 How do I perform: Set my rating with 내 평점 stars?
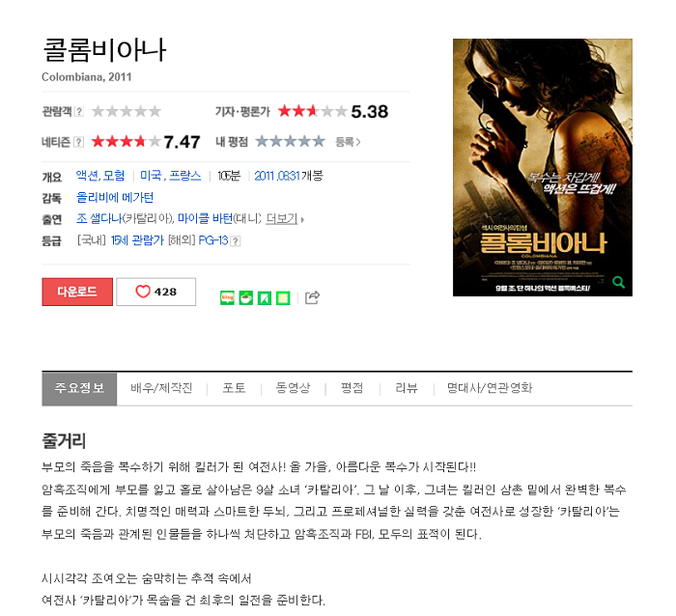[x=290, y=141]
